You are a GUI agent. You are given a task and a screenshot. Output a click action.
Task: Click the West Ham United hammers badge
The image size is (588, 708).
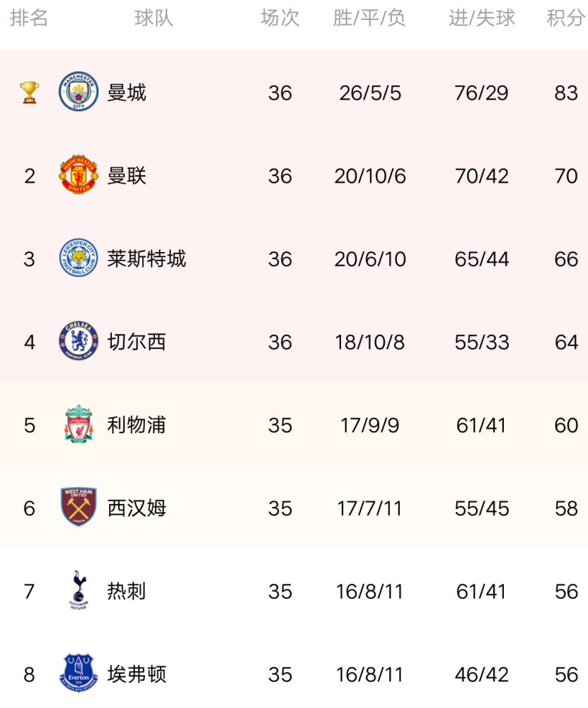click(x=79, y=507)
